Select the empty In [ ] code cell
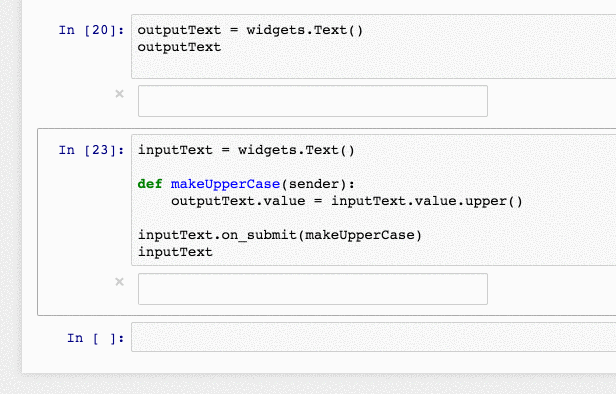The width and height of the screenshot is (616, 394). tap(373, 337)
